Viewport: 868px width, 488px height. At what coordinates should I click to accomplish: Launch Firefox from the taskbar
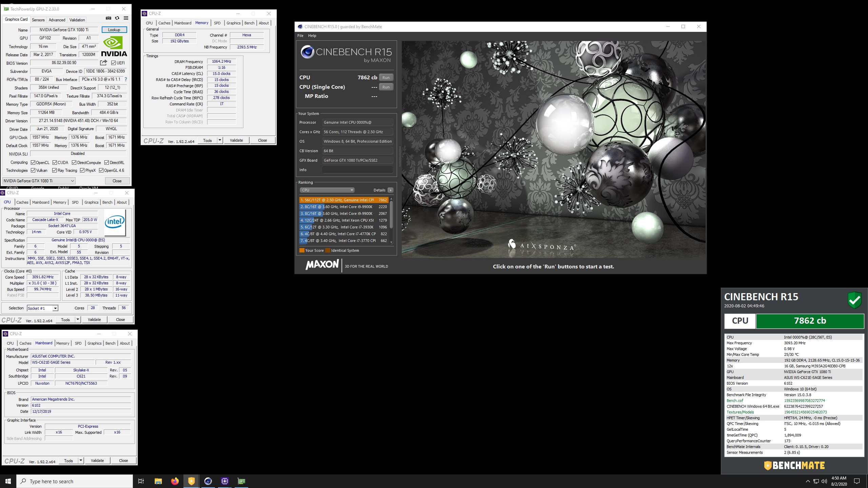click(175, 481)
